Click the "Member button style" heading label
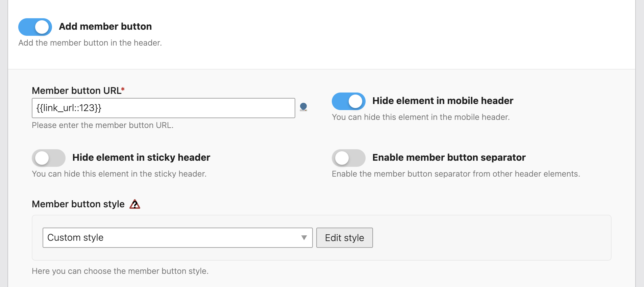Screen dimensions: 644x287 point(78,204)
